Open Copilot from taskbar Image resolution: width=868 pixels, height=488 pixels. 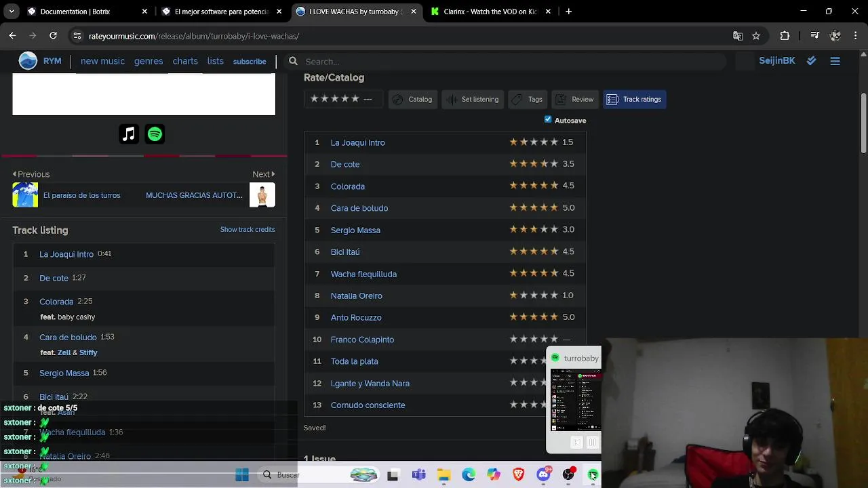click(494, 475)
